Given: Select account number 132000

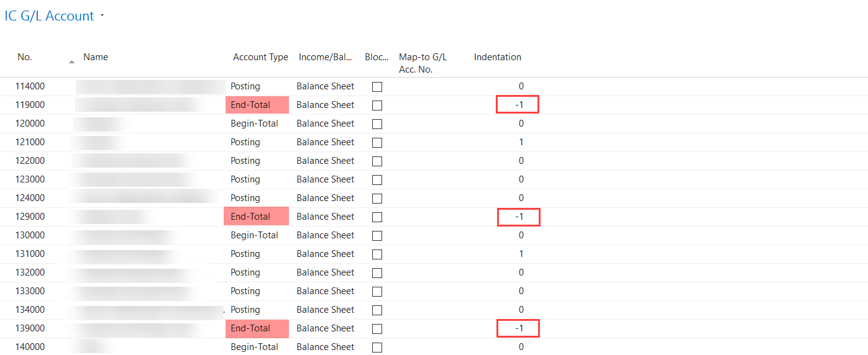Looking at the screenshot, I should click(30, 272).
